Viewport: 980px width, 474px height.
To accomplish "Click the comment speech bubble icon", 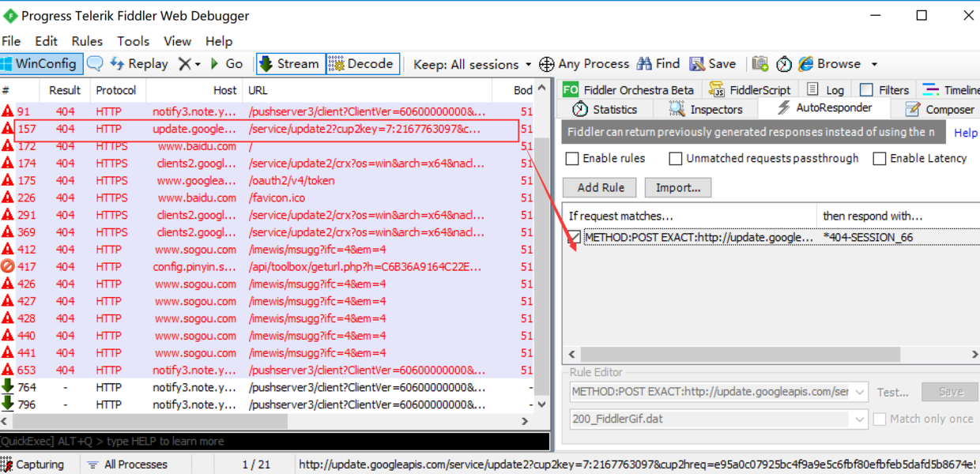I will pyautogui.click(x=95, y=64).
